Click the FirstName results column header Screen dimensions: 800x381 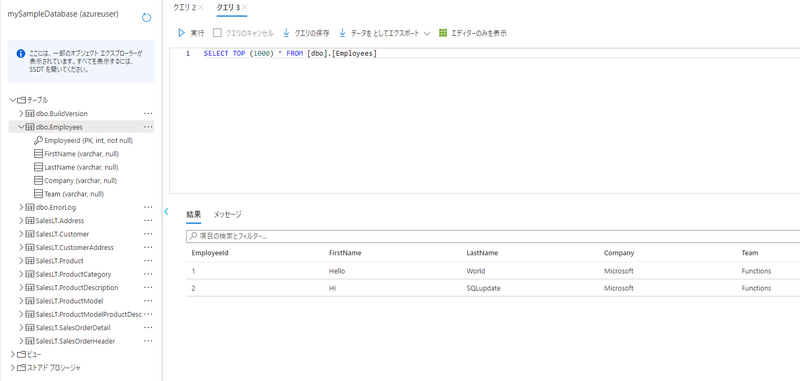345,253
